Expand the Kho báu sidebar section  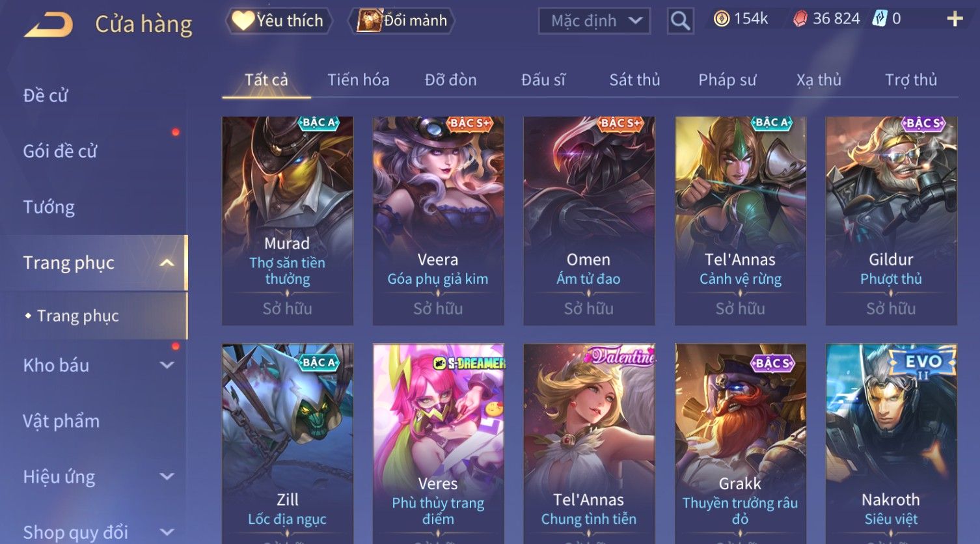click(167, 365)
